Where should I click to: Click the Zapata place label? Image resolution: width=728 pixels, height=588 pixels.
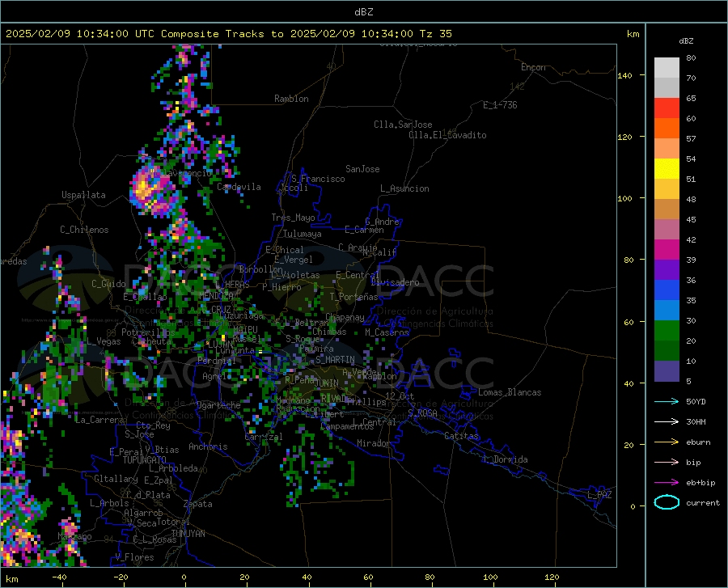click(x=198, y=504)
